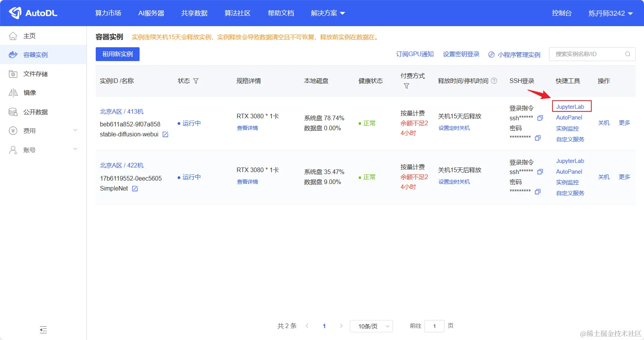Click the help icon beside 释放时间/停机时间
This screenshot has width=644, height=340.
point(494,81)
